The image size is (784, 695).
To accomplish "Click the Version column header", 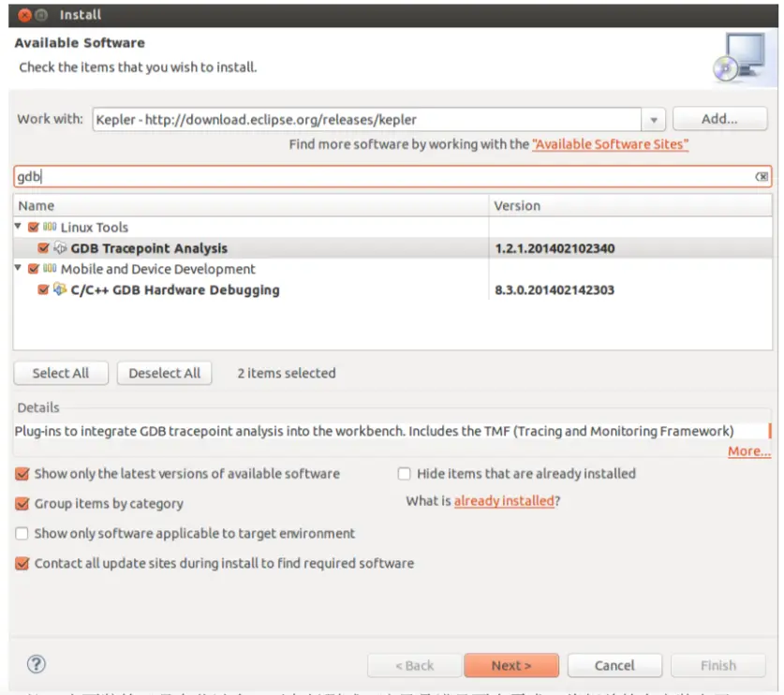I will tap(630, 205).
